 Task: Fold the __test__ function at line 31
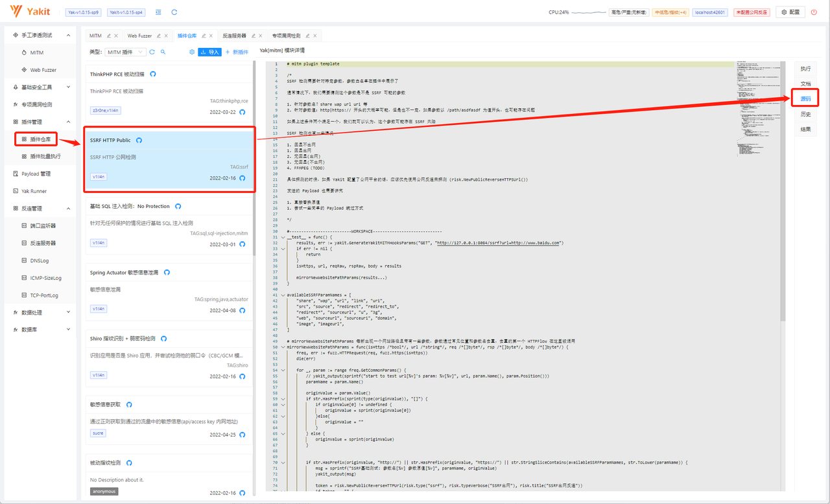[283, 238]
